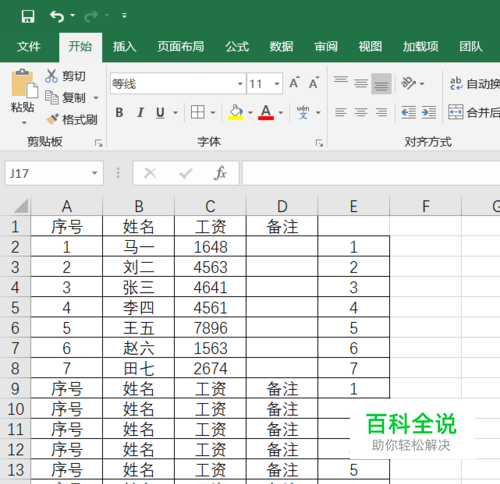
Task: Open the Customize Quick Access Toolbar dropdown
Action: pos(124,15)
